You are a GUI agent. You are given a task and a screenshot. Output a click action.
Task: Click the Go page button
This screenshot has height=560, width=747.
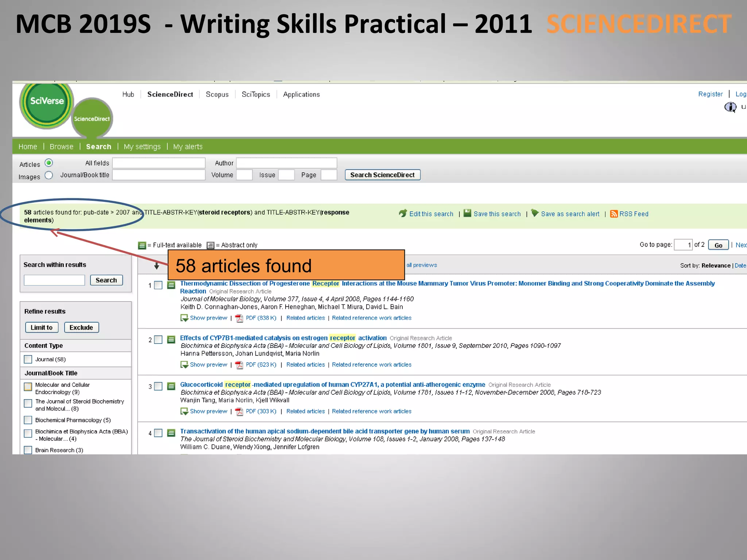718,245
